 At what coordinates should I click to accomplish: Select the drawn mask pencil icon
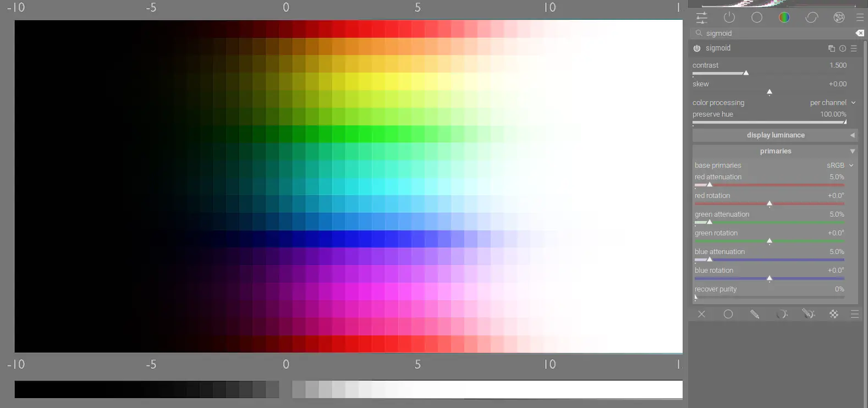755,314
